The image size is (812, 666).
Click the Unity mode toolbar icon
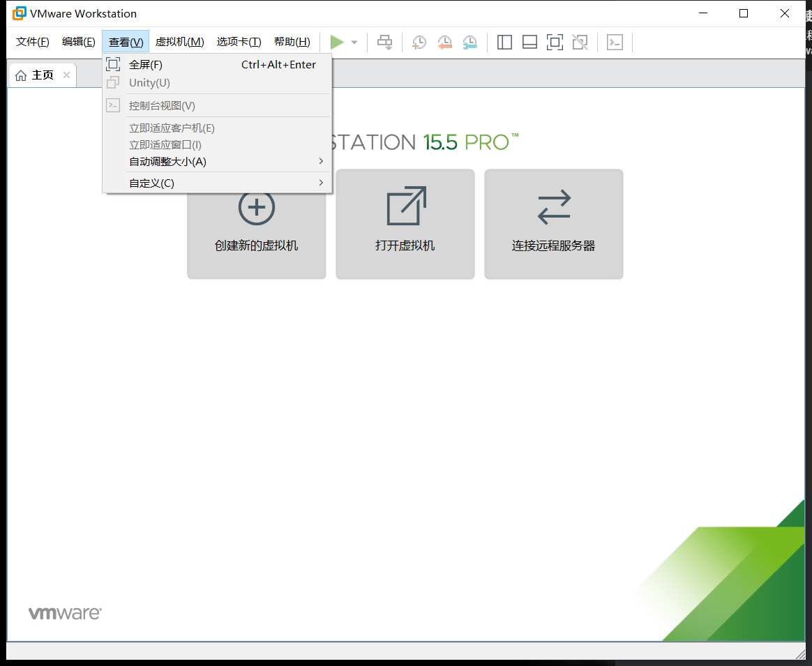coord(580,42)
